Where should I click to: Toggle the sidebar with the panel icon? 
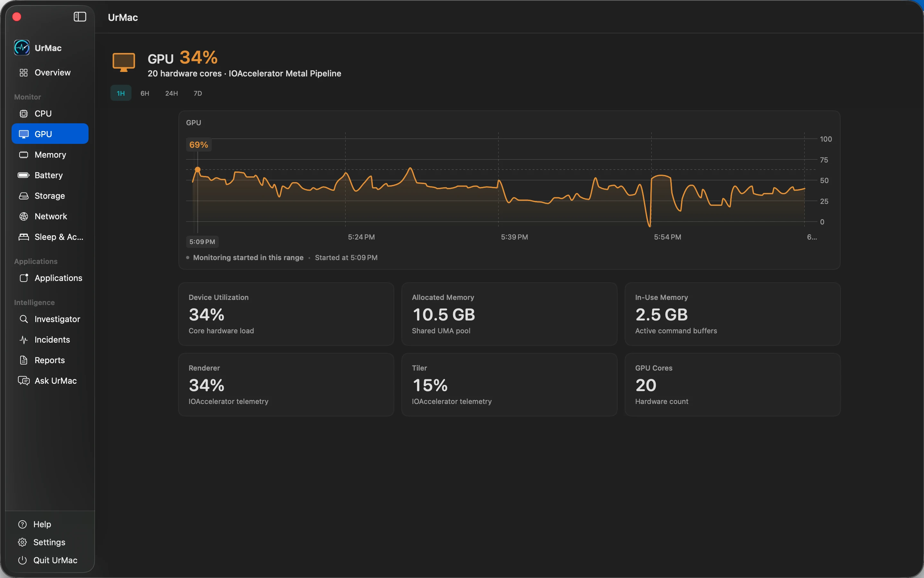click(x=80, y=17)
